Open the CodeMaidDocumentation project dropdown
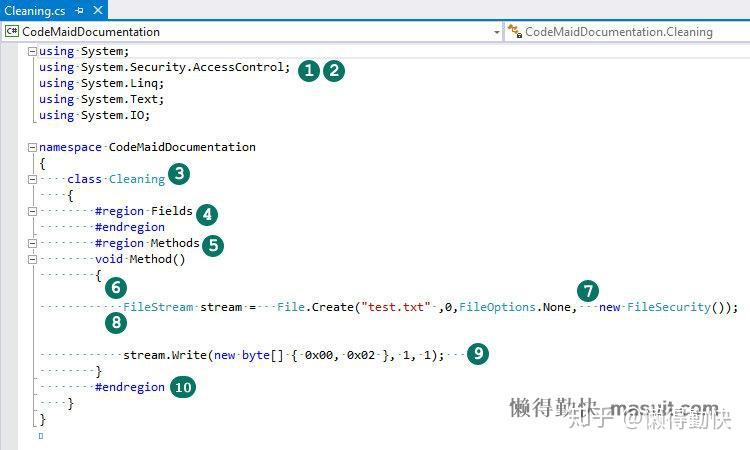The height and width of the screenshot is (450, 750). coord(251,32)
